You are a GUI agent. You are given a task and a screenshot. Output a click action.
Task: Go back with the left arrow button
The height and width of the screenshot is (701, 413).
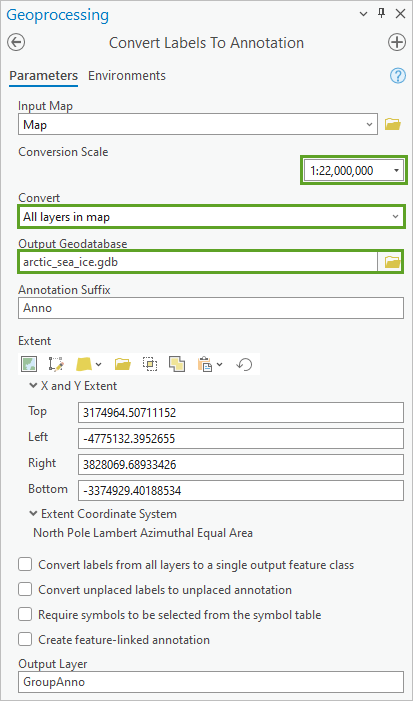coord(16,43)
